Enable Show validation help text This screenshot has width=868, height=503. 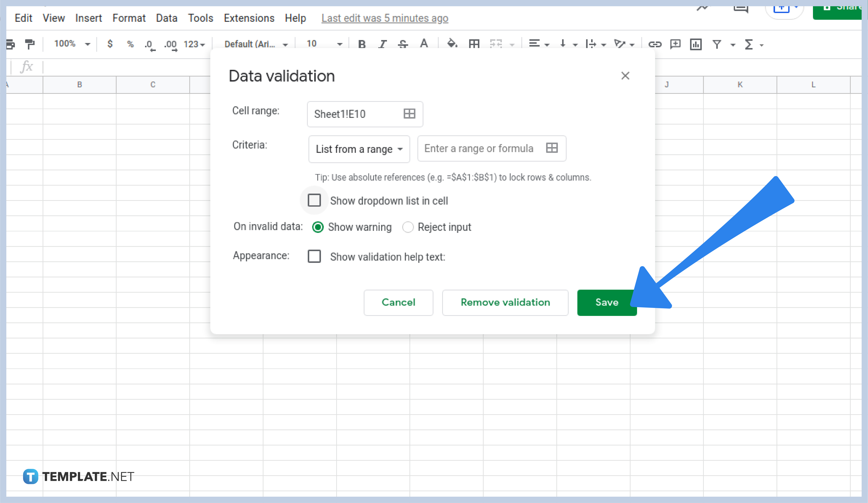(314, 257)
